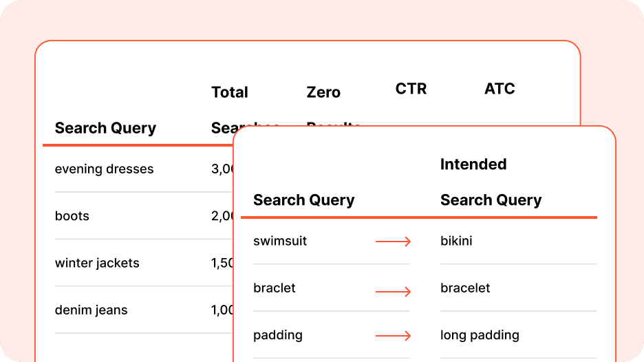This screenshot has width=644, height=362.
Task: Click the misspelled braclet query
Action: coord(275,288)
